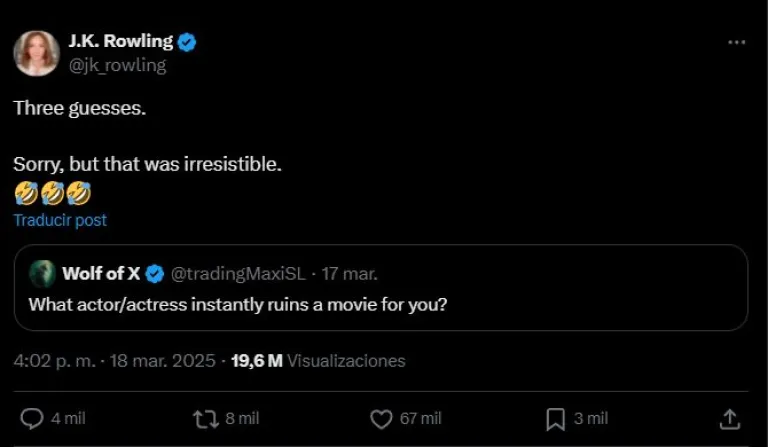The image size is (768, 447).
Task: Open the Wolf of X avatar
Action: coord(42,273)
